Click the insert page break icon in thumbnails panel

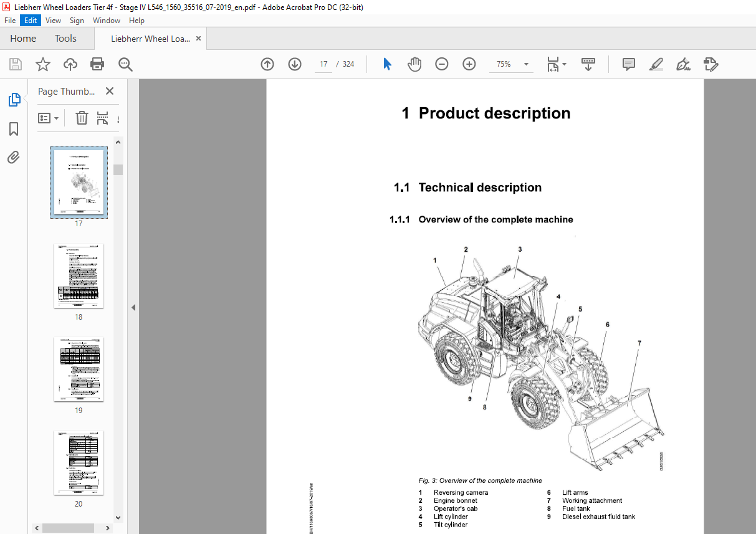pos(103,118)
